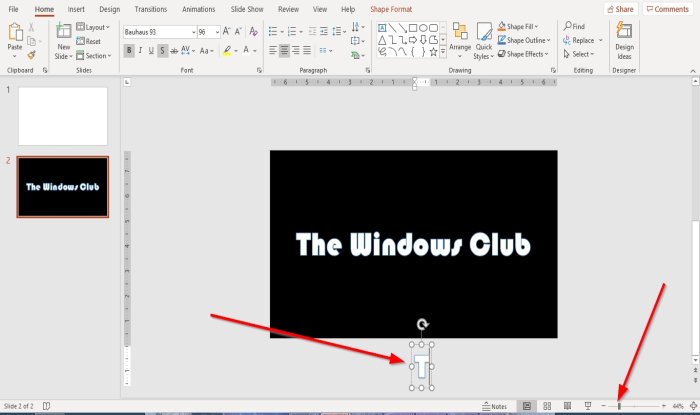700x415 pixels.
Task: Click the Notes button in status bar
Action: pos(495,406)
